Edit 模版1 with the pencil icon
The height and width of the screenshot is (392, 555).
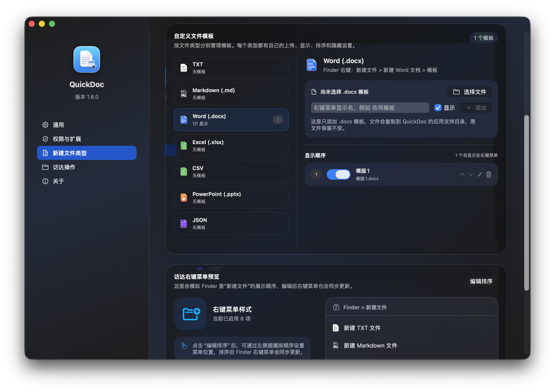point(480,174)
